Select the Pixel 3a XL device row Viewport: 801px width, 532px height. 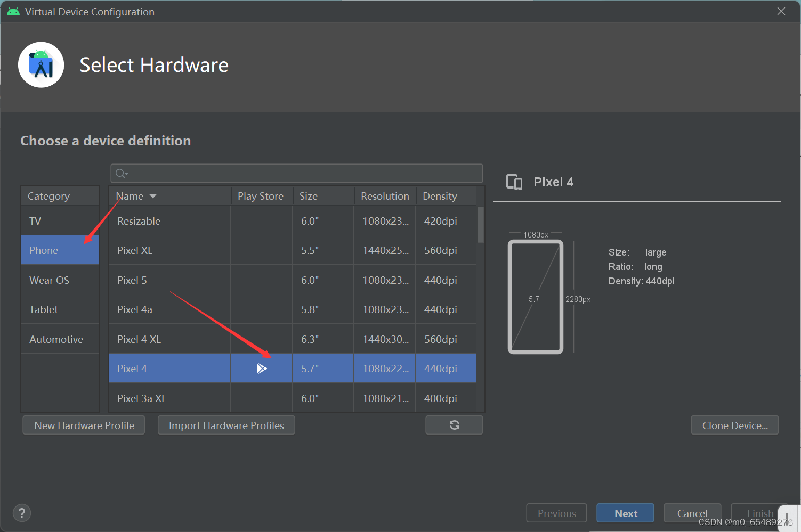pyautogui.click(x=292, y=398)
